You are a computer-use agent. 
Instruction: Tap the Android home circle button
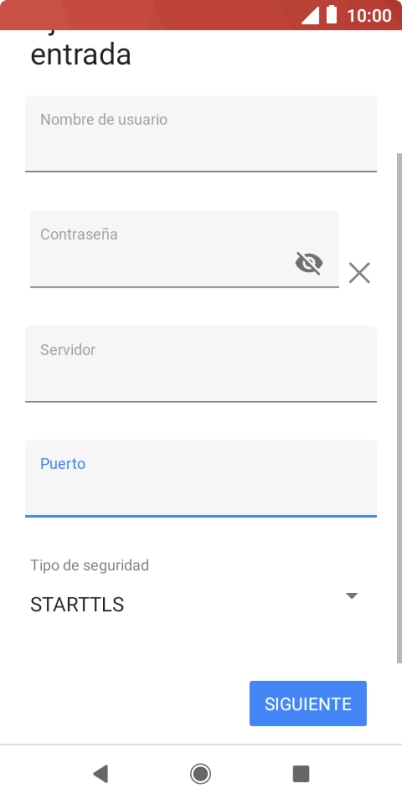click(200, 773)
